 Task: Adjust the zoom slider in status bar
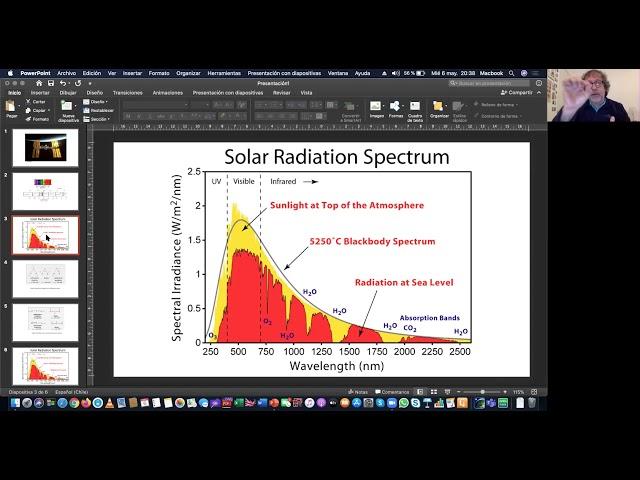pyautogui.click(x=482, y=392)
